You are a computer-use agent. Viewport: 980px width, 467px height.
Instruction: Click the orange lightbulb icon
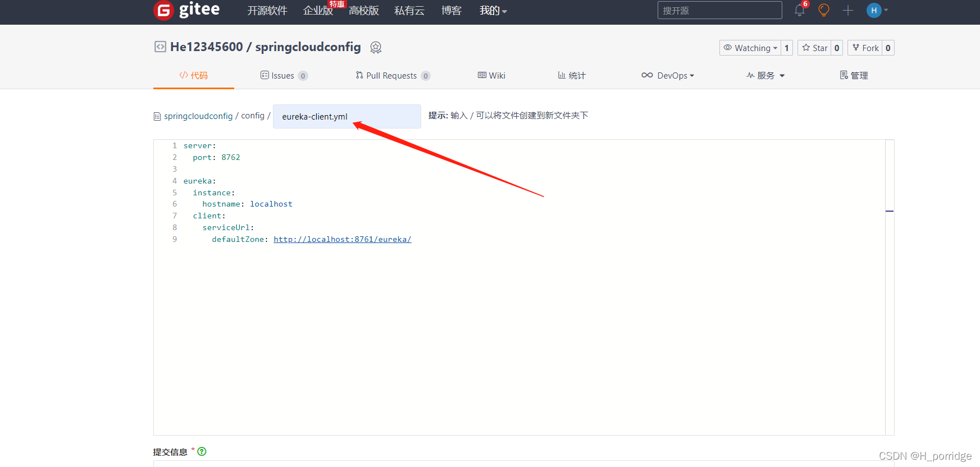pos(824,10)
